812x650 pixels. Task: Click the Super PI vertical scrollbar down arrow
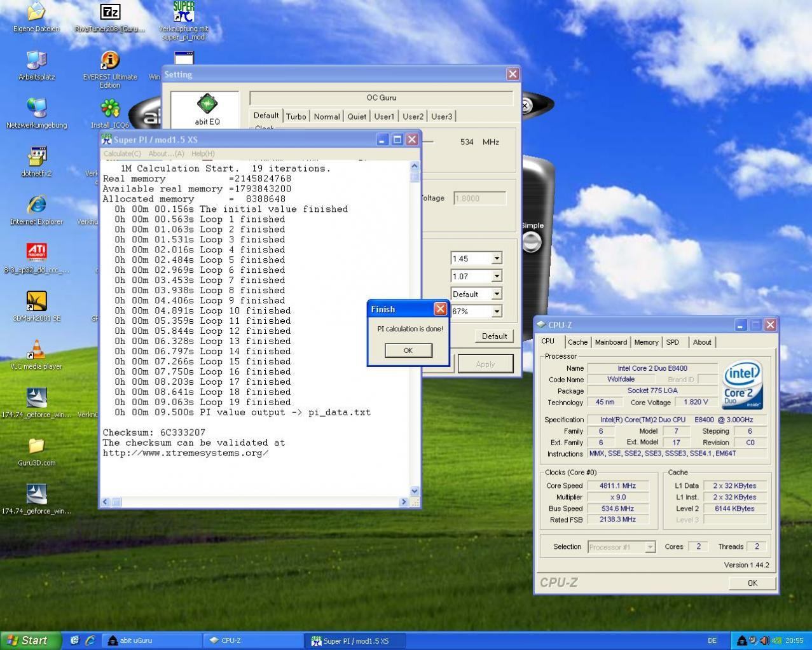pyautogui.click(x=415, y=491)
